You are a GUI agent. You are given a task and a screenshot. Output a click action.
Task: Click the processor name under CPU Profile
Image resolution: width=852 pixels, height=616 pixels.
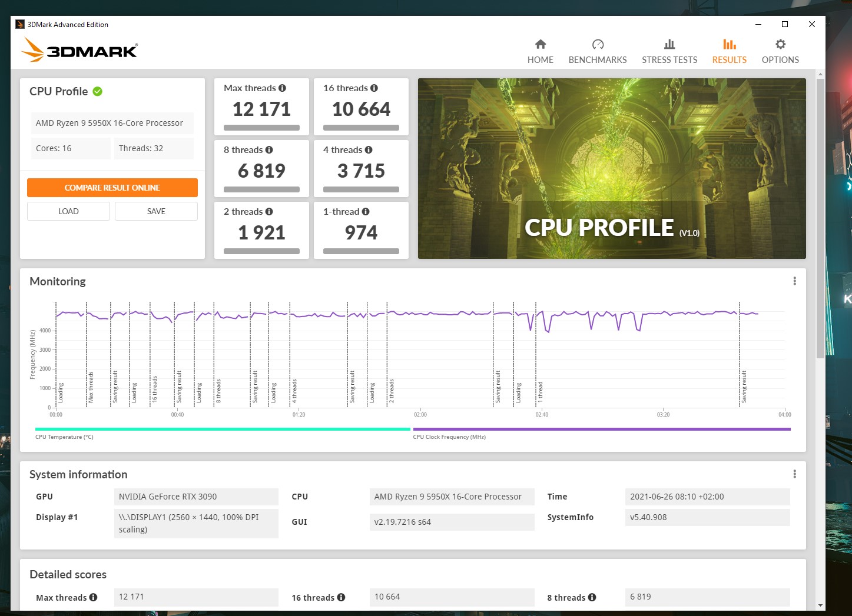(x=112, y=123)
